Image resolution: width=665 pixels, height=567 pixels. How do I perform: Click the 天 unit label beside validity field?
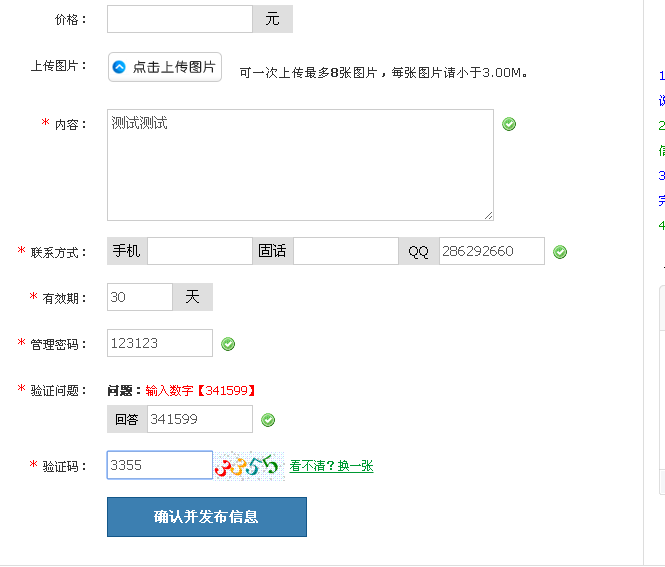coord(193,297)
